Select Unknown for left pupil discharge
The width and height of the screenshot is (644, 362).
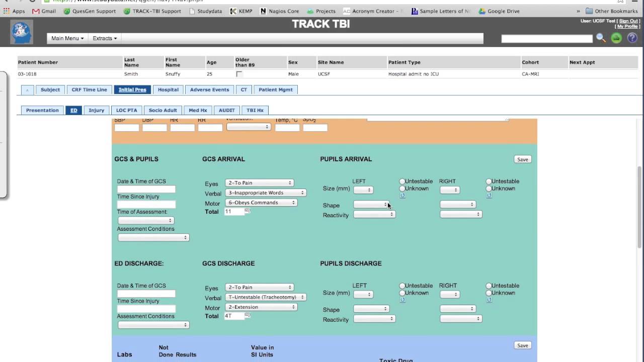402,293
